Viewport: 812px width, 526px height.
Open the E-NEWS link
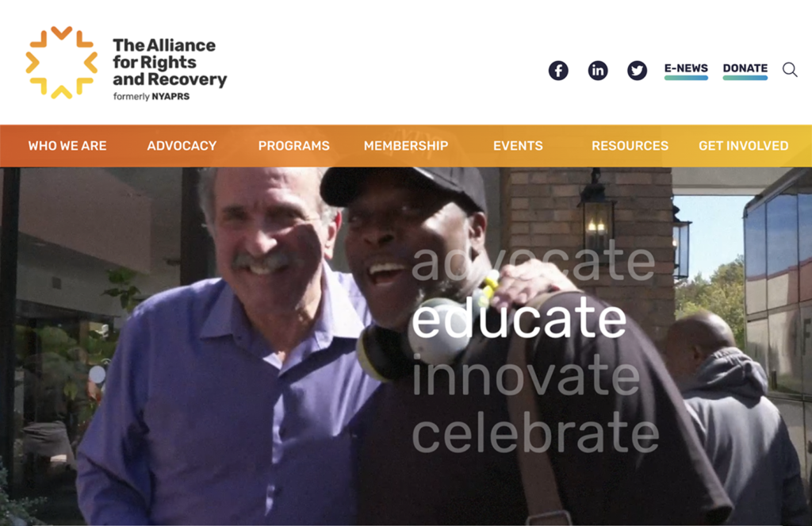[686, 68]
